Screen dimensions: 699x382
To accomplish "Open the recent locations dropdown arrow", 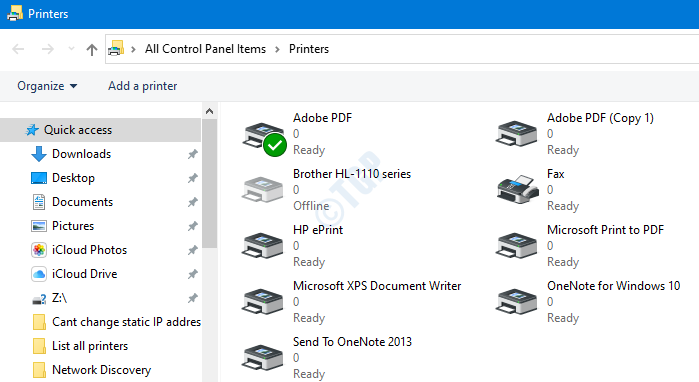I will coord(71,49).
